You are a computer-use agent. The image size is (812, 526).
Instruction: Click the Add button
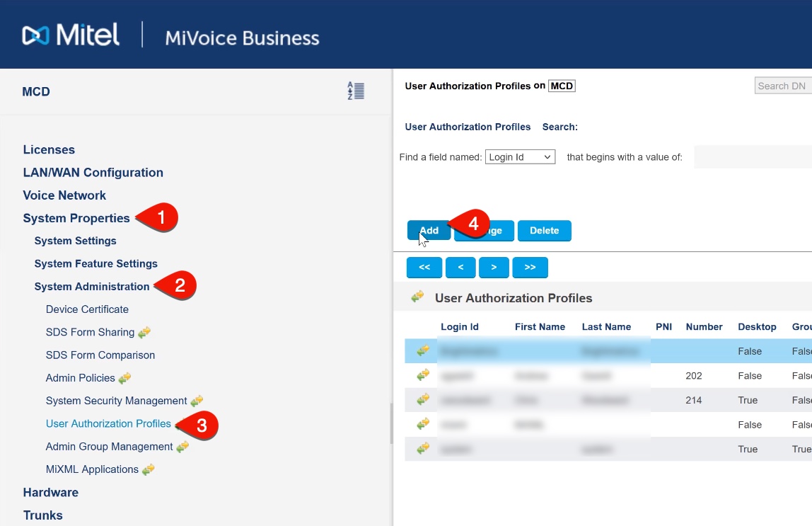pyautogui.click(x=427, y=230)
